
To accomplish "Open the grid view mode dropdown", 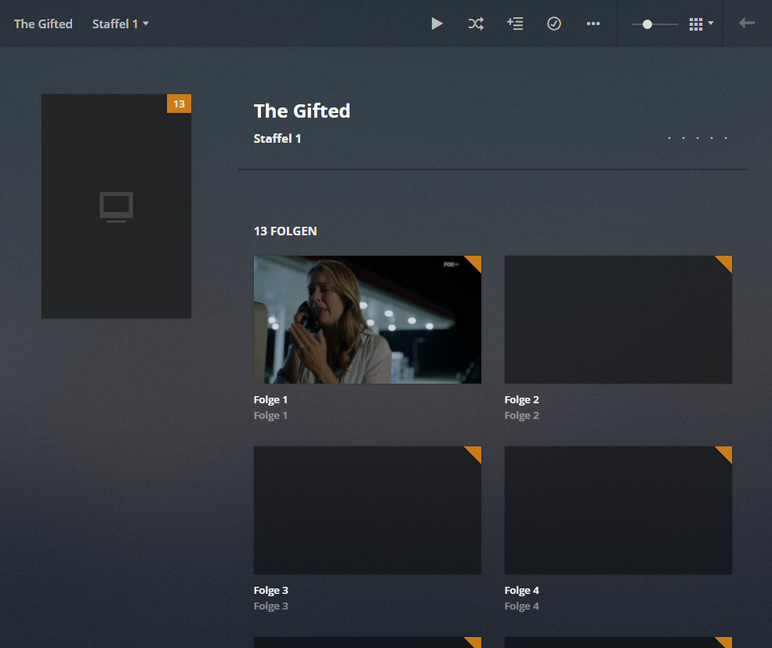I will click(701, 24).
